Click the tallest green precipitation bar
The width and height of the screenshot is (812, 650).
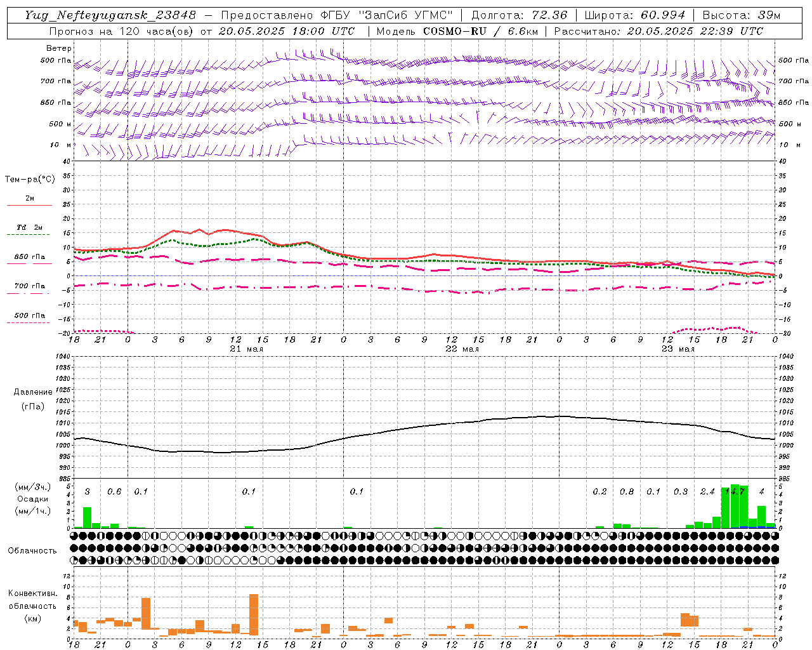click(x=735, y=506)
